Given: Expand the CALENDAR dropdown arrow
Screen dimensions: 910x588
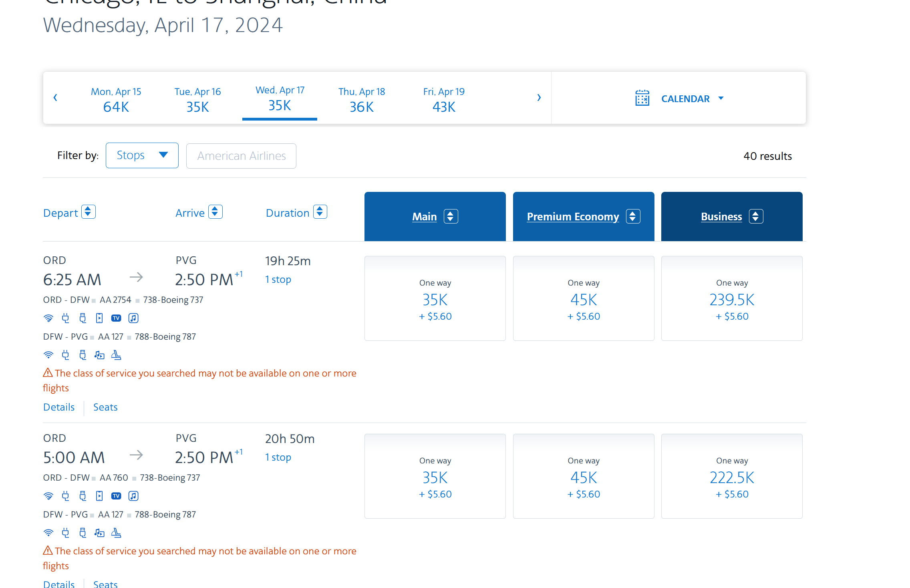Looking at the screenshot, I should tap(721, 98).
